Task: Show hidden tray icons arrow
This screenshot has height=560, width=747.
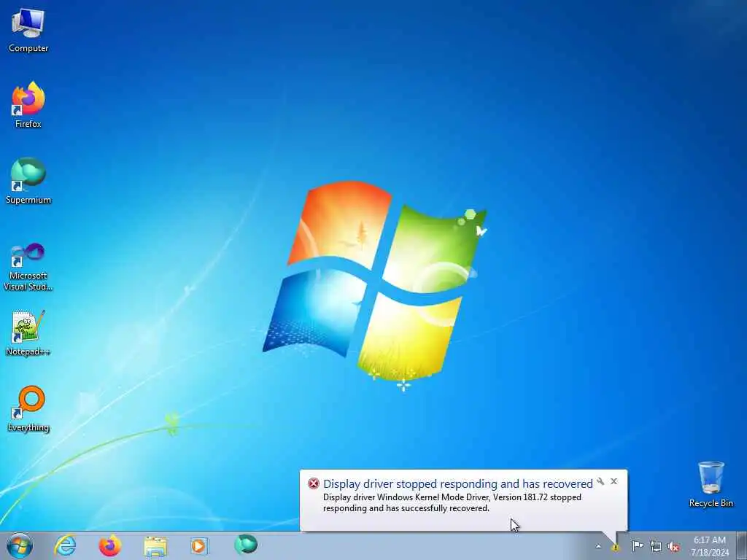Action: (x=598, y=546)
